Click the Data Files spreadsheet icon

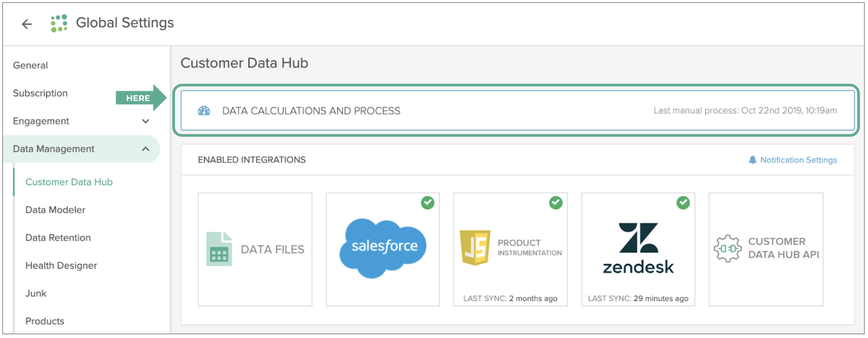pos(219,249)
